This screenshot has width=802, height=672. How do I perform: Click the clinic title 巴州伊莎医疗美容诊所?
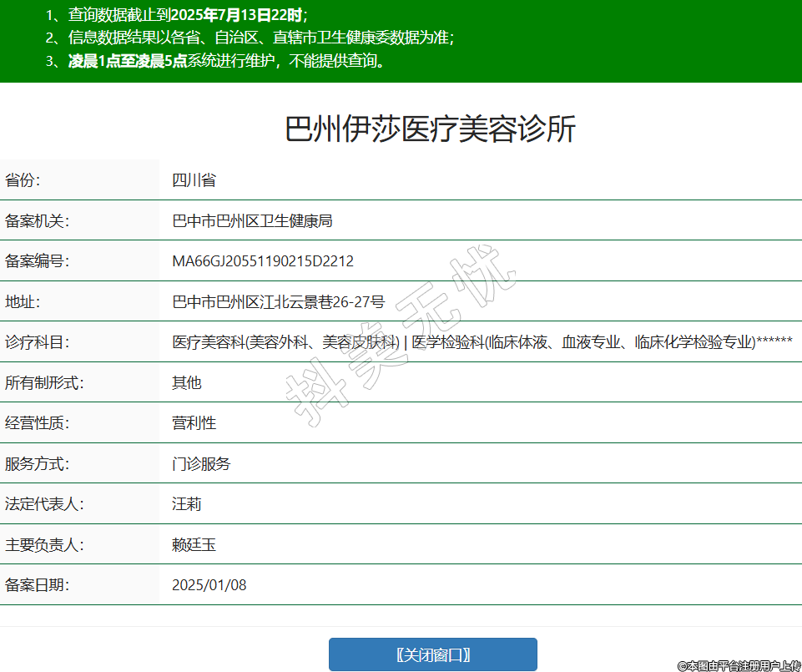click(x=431, y=130)
